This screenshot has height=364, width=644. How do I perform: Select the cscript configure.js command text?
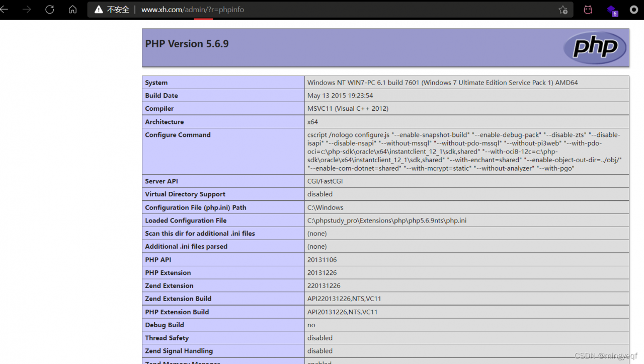click(x=465, y=152)
